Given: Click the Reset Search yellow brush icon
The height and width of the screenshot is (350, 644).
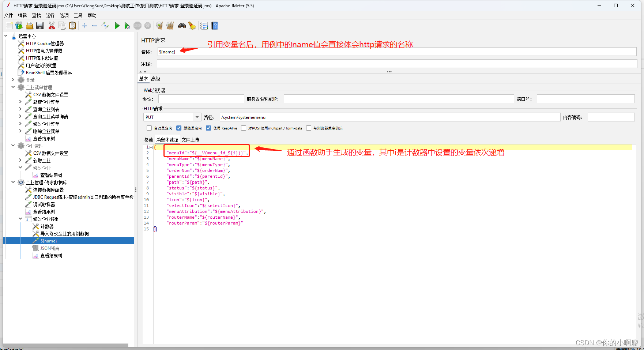Looking at the screenshot, I should tap(192, 26).
